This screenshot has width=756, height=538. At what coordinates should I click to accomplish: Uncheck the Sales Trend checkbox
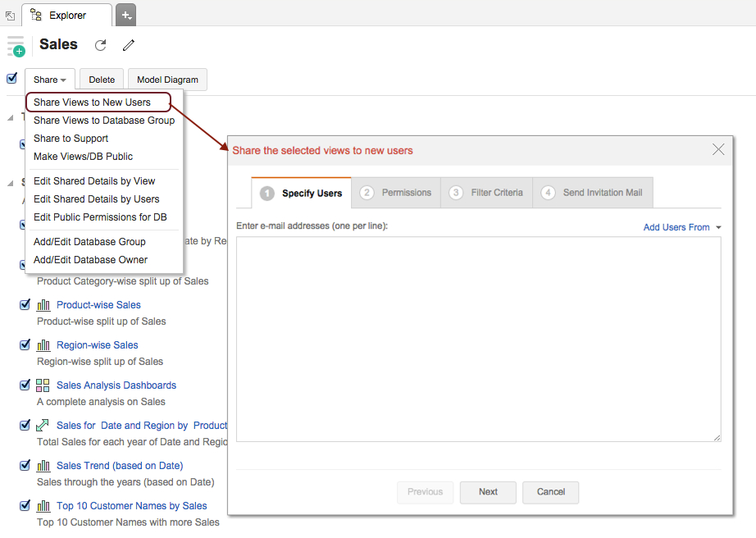25,465
